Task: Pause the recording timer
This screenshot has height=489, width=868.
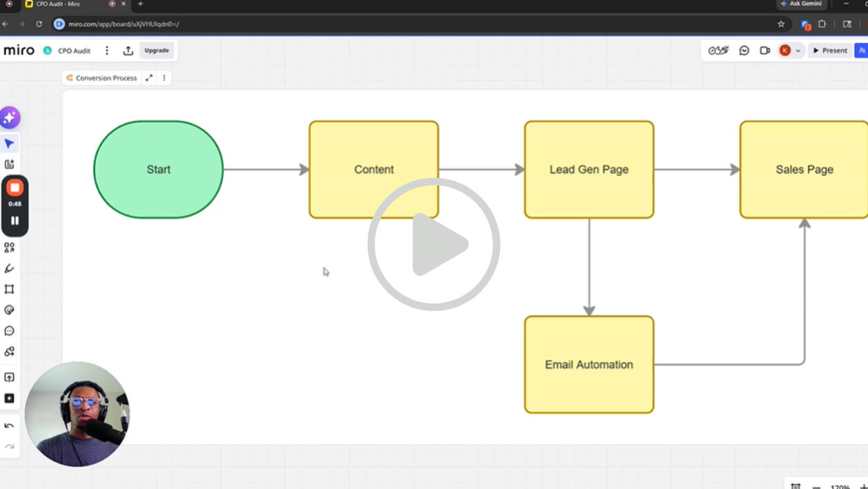Action: click(14, 221)
